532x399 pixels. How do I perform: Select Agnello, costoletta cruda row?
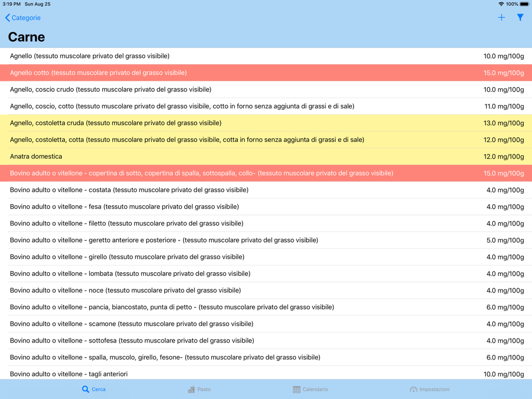coord(266,123)
